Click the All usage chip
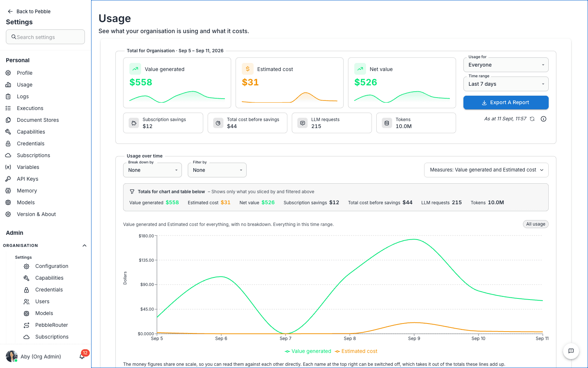 536,224
